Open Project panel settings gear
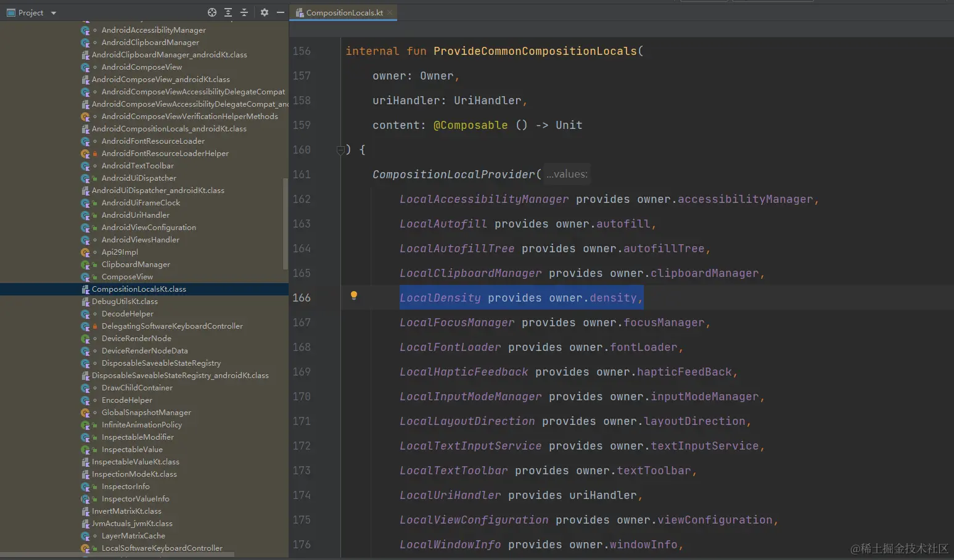Image resolution: width=954 pixels, height=560 pixels. click(265, 12)
